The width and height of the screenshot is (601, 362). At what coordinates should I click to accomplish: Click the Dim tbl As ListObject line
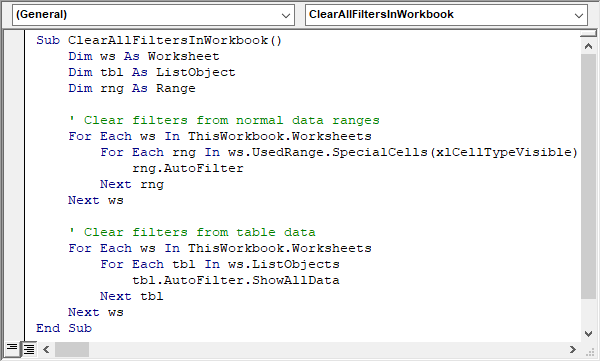pos(152,72)
